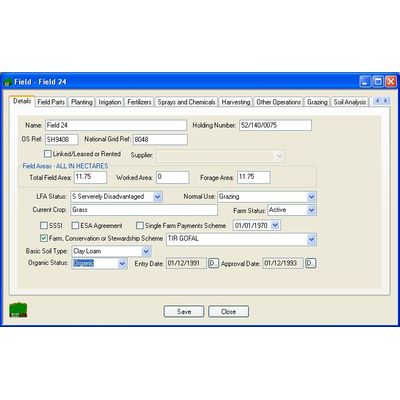The image size is (400, 400).
Task: Minimize the Field 24 window
Action: [365, 82]
